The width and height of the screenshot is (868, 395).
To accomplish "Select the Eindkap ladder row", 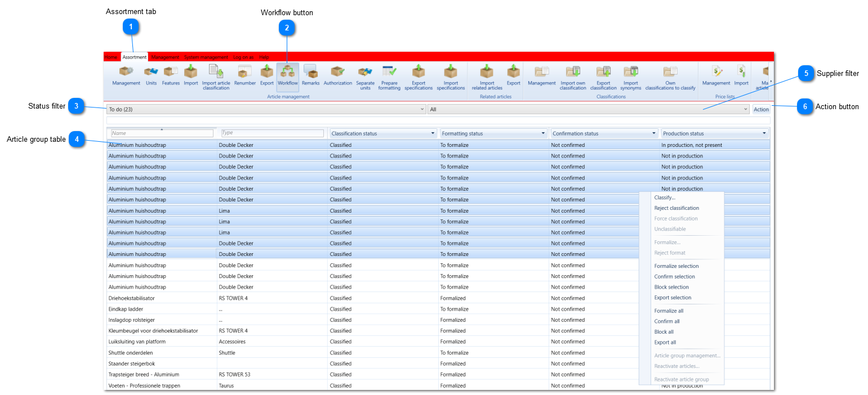I will click(x=438, y=309).
